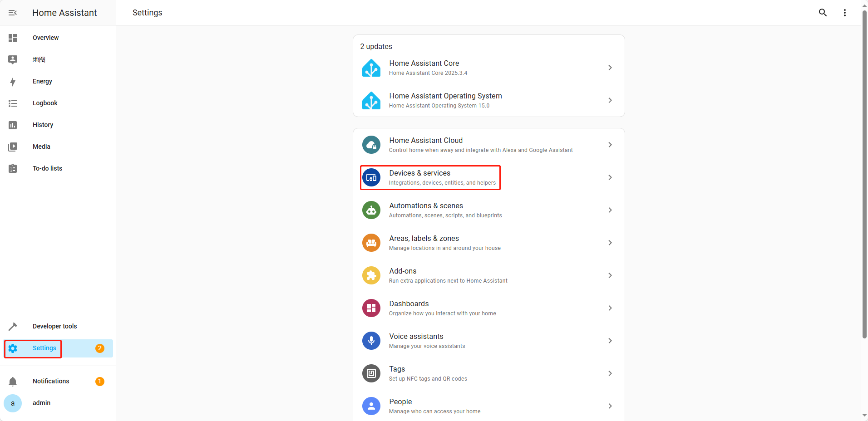This screenshot has height=421, width=868.
Task: Open Devices & services via its chevron
Action: point(610,177)
